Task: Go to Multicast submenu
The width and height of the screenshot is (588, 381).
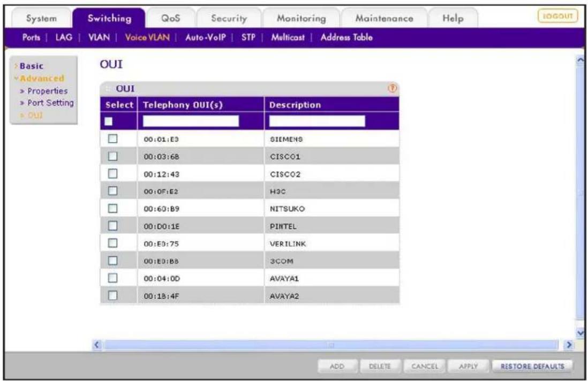Action: point(288,37)
